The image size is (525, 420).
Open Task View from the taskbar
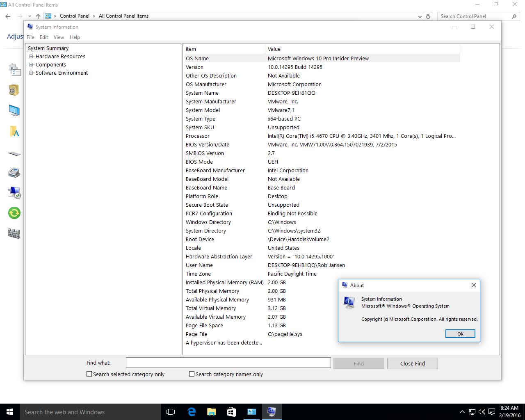[x=171, y=412]
